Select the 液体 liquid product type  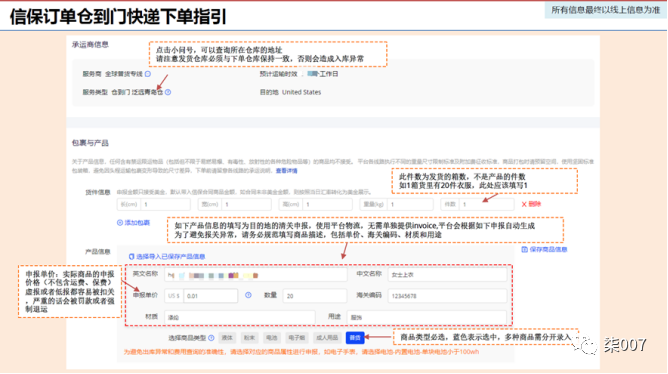click(227, 338)
